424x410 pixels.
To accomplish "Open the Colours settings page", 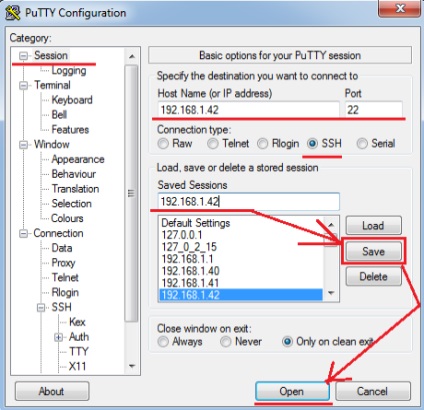I will click(67, 218).
